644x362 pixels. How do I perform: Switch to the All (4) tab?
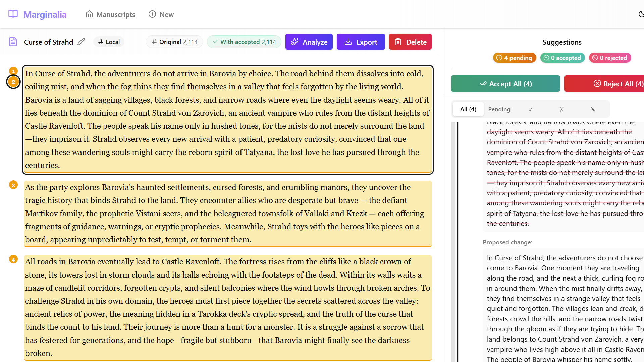click(468, 109)
